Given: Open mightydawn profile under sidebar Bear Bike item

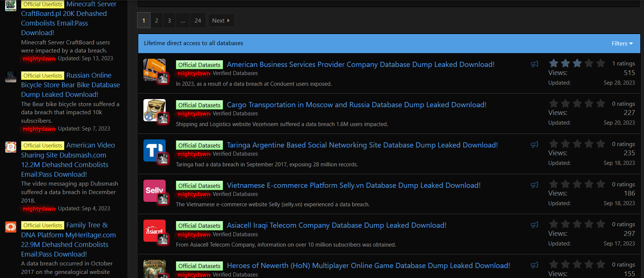Looking at the screenshot, I should click(39, 129).
